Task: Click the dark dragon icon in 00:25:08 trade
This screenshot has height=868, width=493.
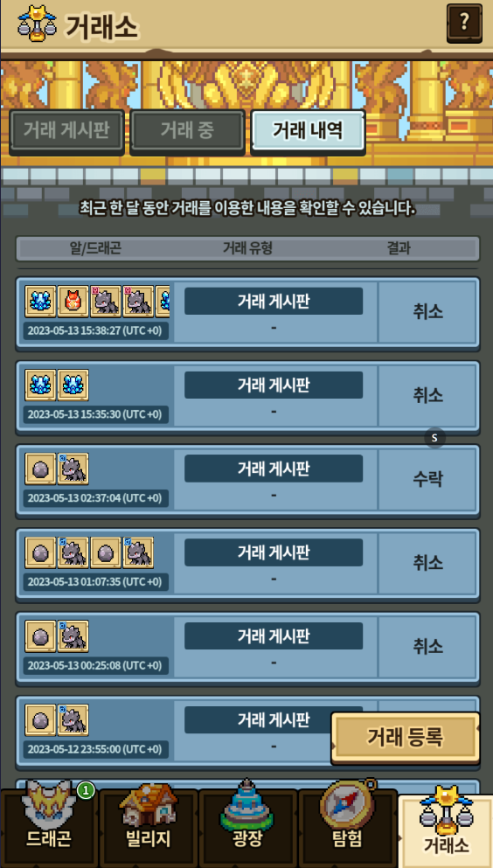Action: coord(73,636)
